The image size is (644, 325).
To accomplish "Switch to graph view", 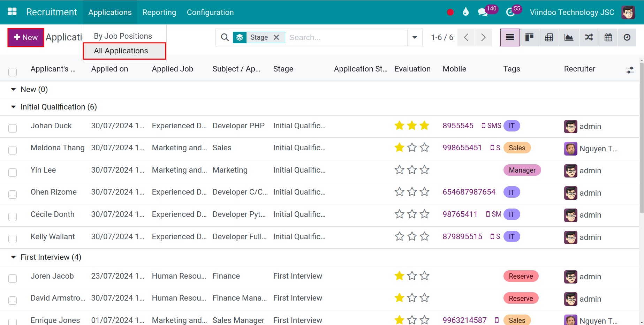I will tap(569, 37).
